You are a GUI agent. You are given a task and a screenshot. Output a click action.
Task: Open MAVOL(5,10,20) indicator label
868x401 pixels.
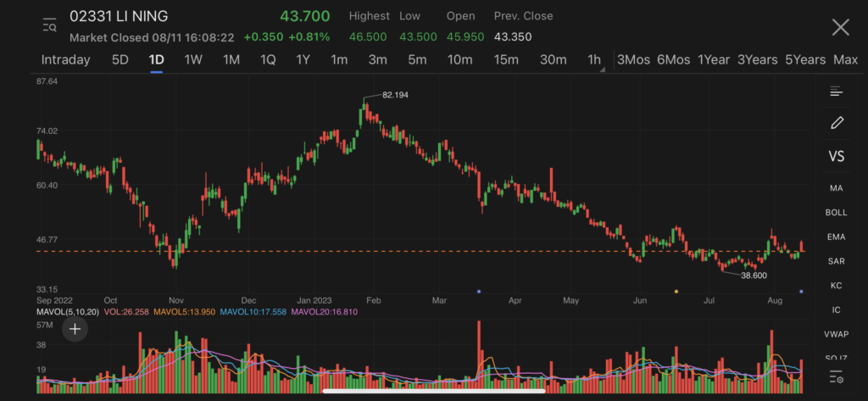click(68, 312)
